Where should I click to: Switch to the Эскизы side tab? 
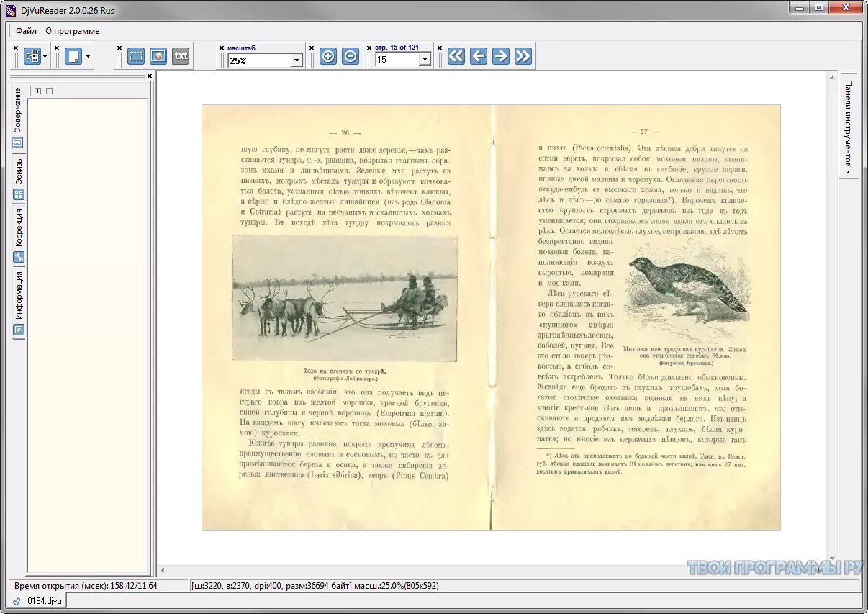coord(19,177)
